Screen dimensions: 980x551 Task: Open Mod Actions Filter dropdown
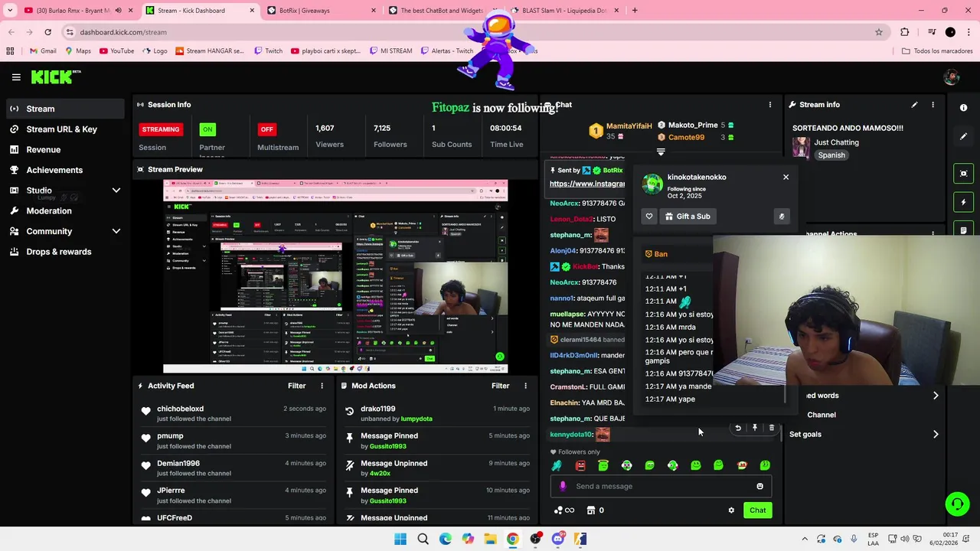coord(501,386)
